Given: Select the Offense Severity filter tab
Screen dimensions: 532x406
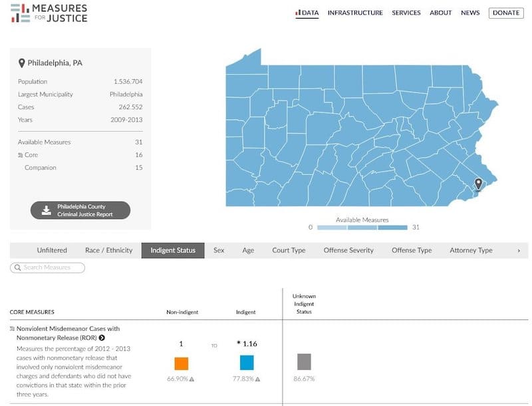Looking at the screenshot, I should 348,250.
